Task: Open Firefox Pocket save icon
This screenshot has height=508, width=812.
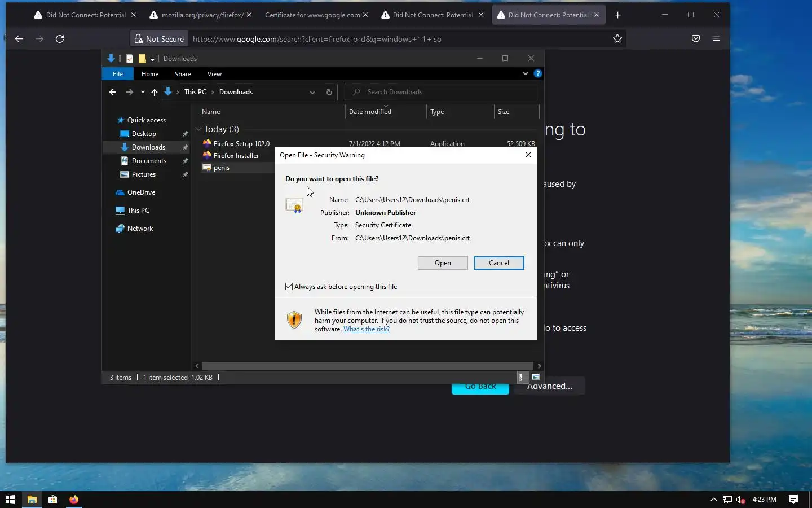Action: coord(696,38)
